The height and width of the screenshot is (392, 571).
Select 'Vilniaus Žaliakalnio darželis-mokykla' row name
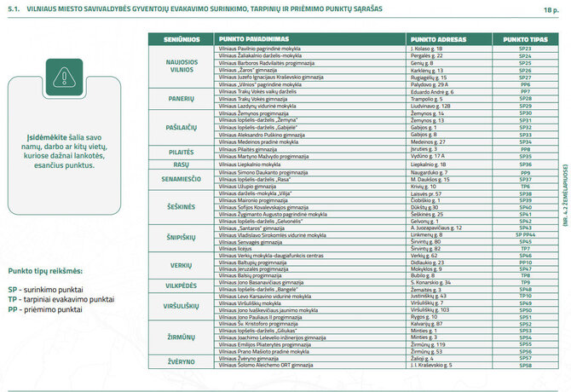260,55
